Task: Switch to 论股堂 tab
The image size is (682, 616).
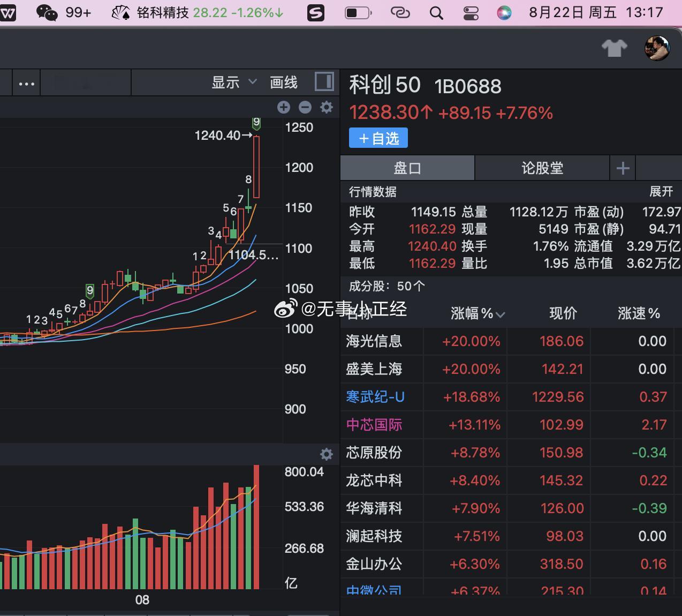Action: coord(542,168)
